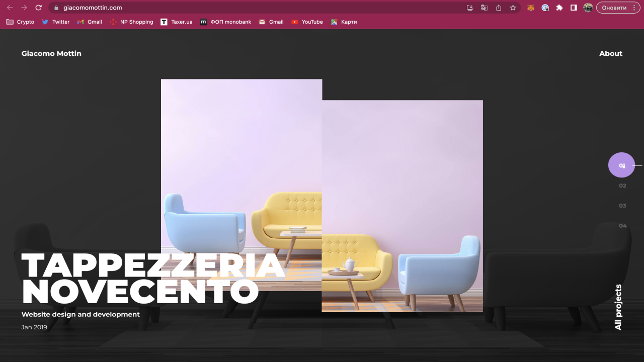Image resolution: width=644 pixels, height=362 pixels.
Task: Switch profiles via the avatar icon
Action: [x=588, y=8]
